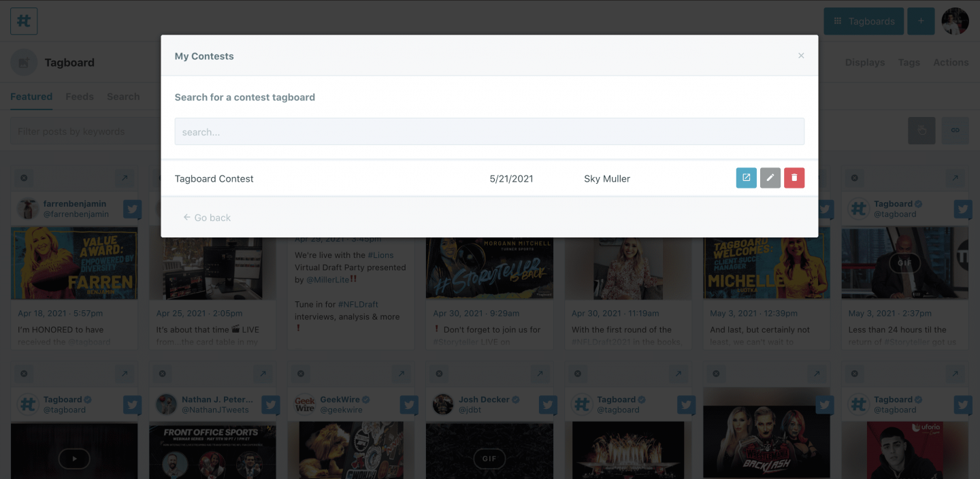980x479 pixels.
Task: Open your profile via the avatar photo
Action: [x=955, y=20]
